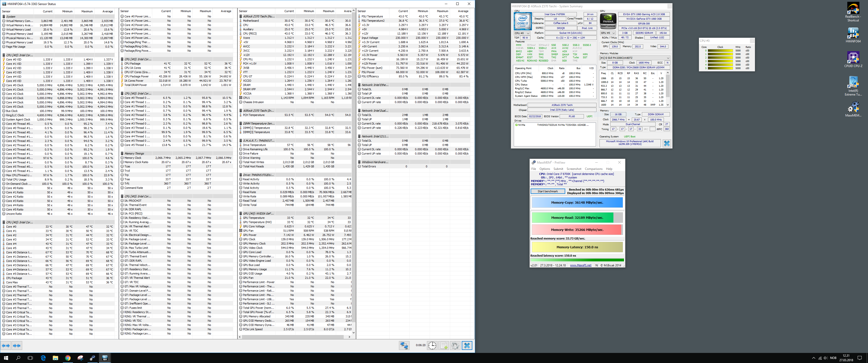Open the Intel Extreme Tuning desktop icon
868x363 pixels.
coord(853,86)
